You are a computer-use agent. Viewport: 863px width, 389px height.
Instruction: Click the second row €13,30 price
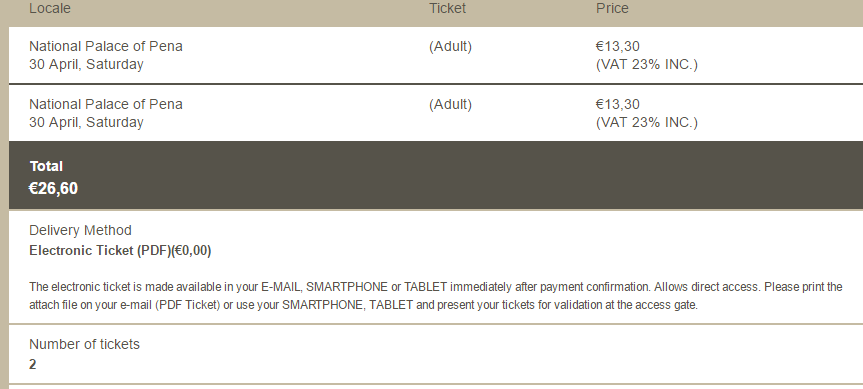(618, 105)
